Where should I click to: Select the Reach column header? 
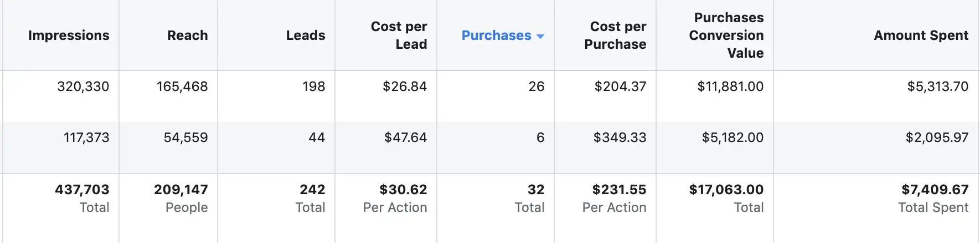[188, 36]
